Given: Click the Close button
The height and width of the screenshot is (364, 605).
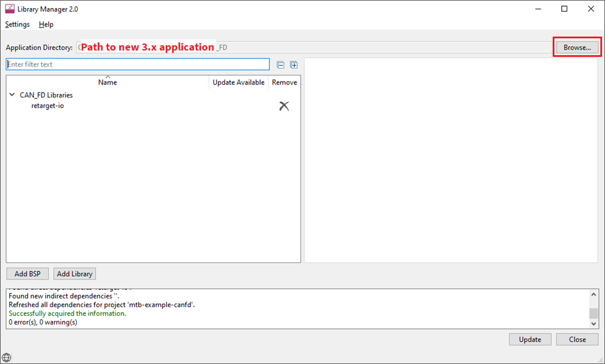Looking at the screenshot, I should pyautogui.click(x=577, y=339).
